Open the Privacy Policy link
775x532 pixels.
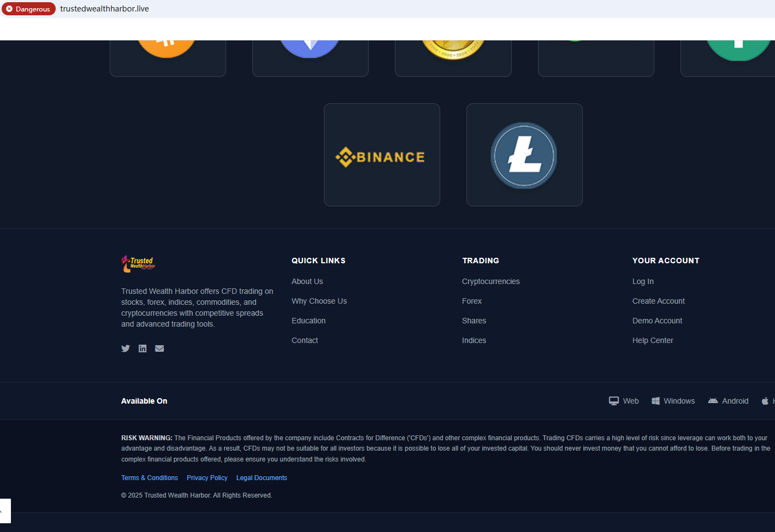[207, 478]
